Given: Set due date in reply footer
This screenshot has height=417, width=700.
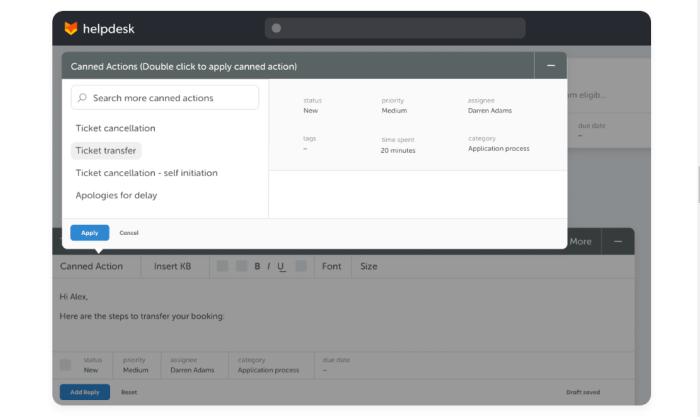Looking at the screenshot, I should (336, 365).
